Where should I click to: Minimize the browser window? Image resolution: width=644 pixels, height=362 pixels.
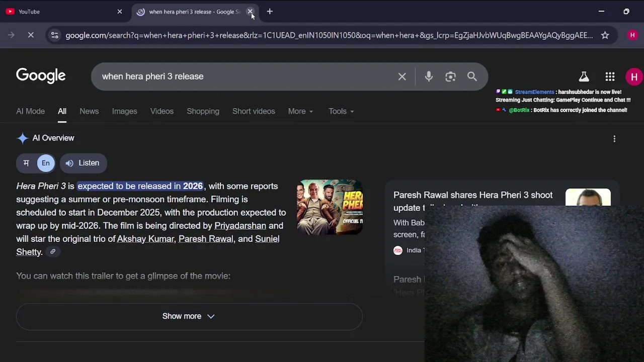click(x=601, y=11)
